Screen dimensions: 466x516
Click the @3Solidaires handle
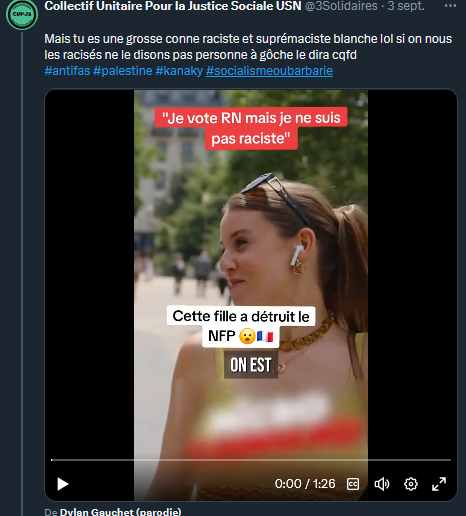(341, 6)
